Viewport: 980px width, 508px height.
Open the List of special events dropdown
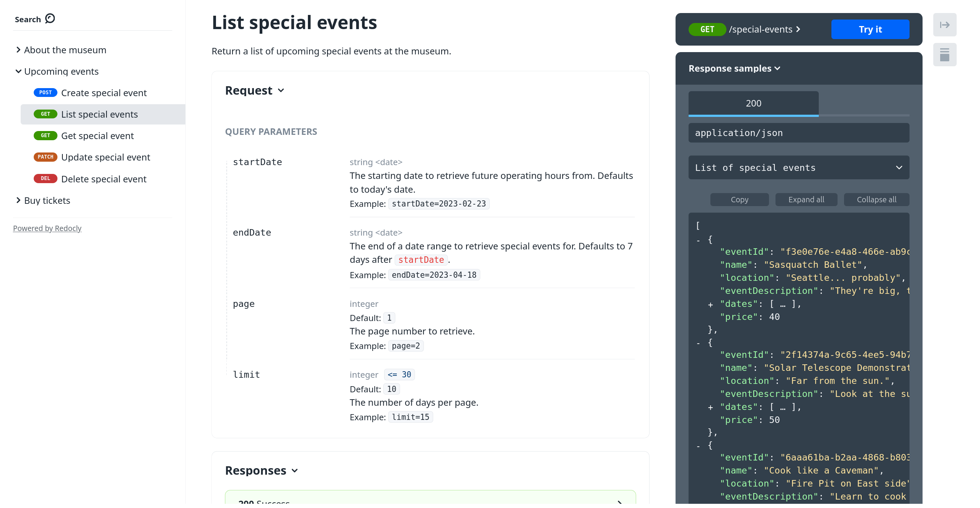798,167
